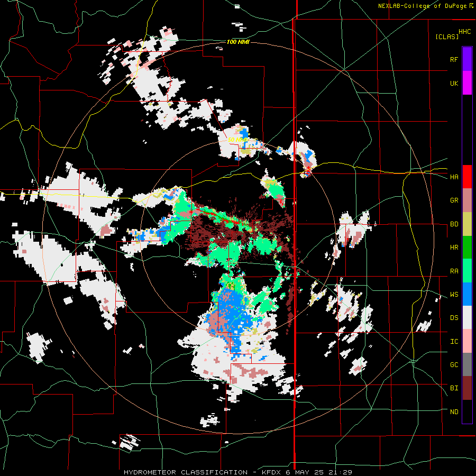Select the BI legend label

pos(454,388)
